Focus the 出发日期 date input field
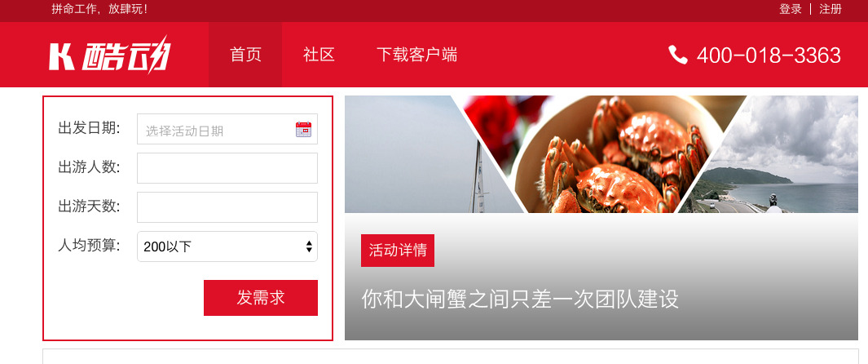This screenshot has width=868, height=364. click(227, 129)
